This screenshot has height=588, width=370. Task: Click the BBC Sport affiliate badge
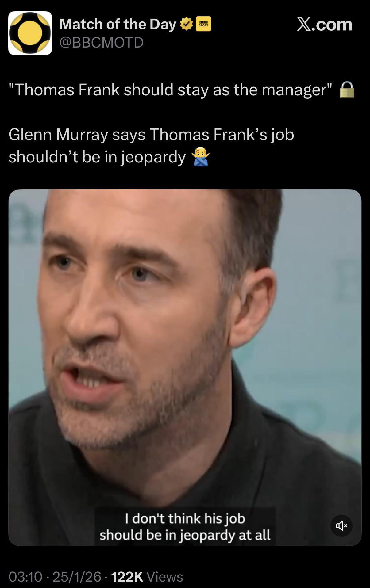(x=204, y=25)
